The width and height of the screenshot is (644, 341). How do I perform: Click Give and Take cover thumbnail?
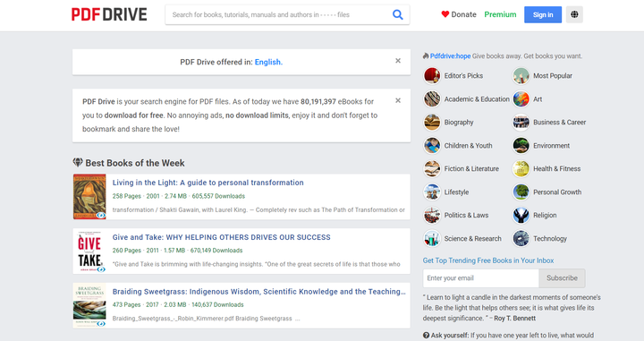click(x=89, y=251)
